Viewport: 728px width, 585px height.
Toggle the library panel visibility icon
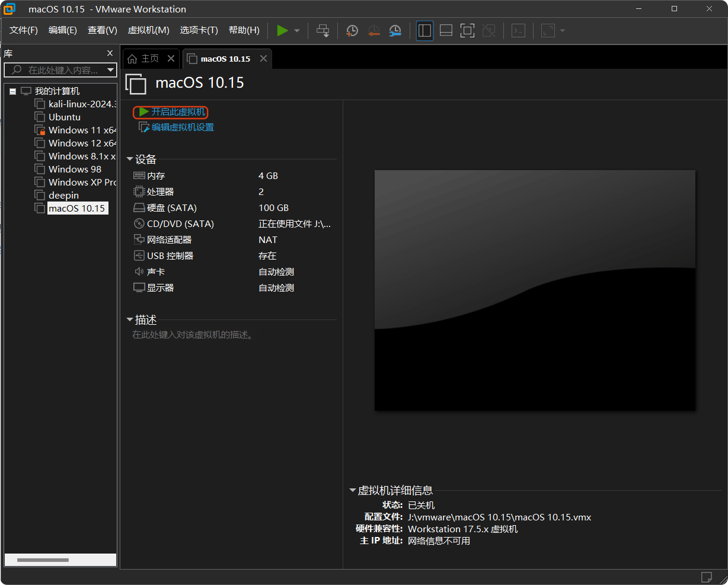click(424, 30)
